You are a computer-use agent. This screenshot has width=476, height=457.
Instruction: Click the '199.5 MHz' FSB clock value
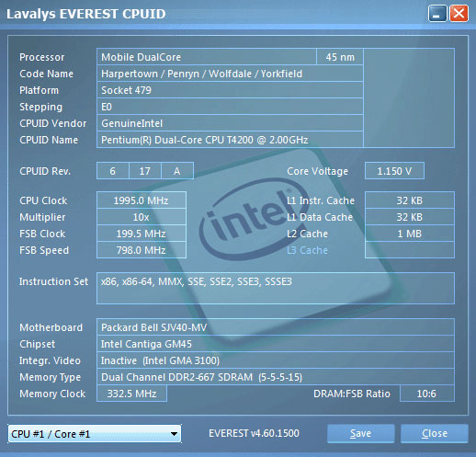click(142, 234)
